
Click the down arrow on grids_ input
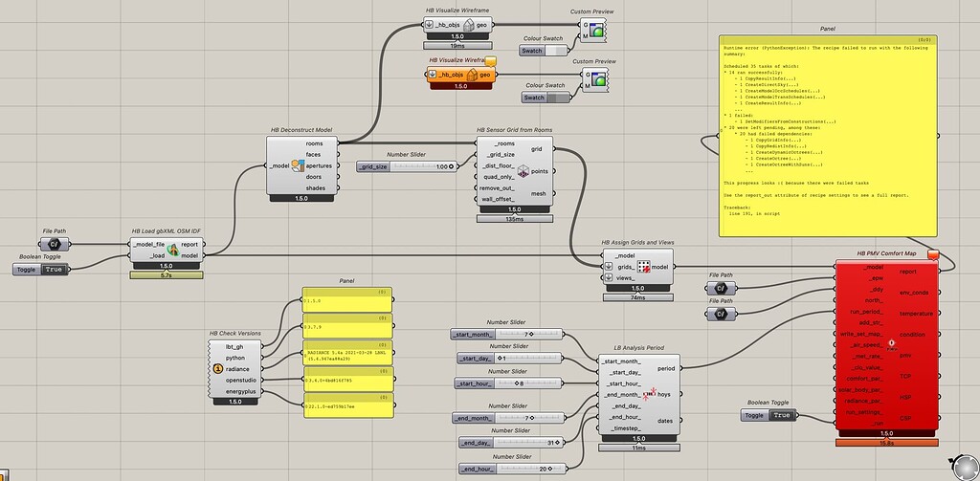(x=610, y=267)
